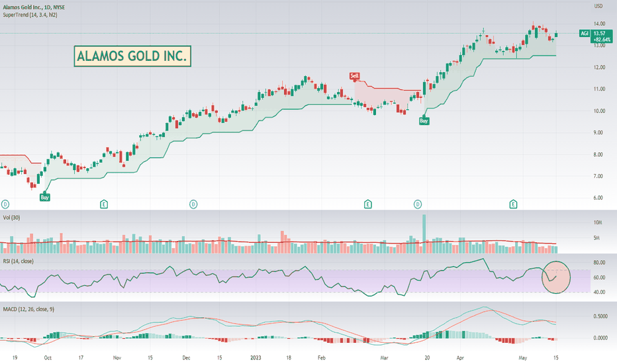Click the 2023 date label on time axis

pyautogui.click(x=256, y=357)
